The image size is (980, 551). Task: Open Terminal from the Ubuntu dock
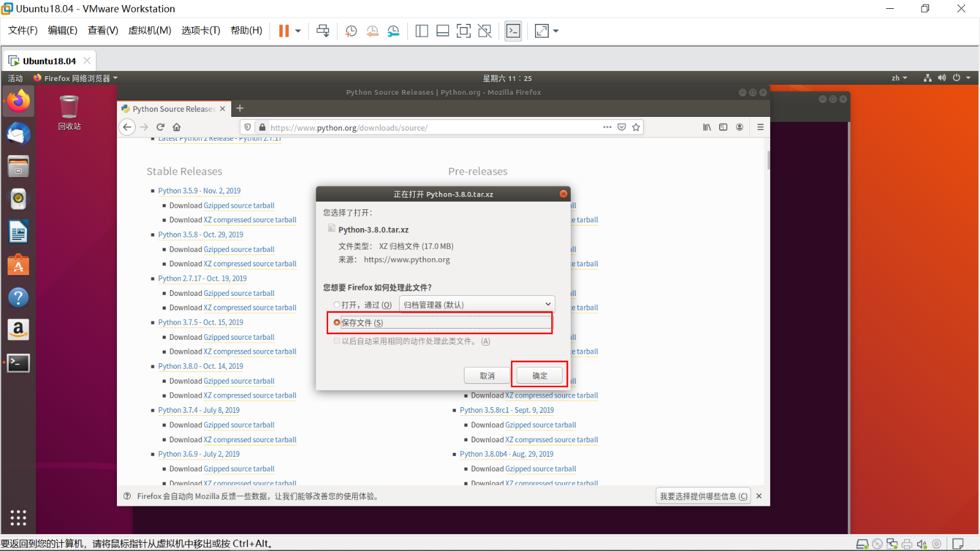coord(18,363)
